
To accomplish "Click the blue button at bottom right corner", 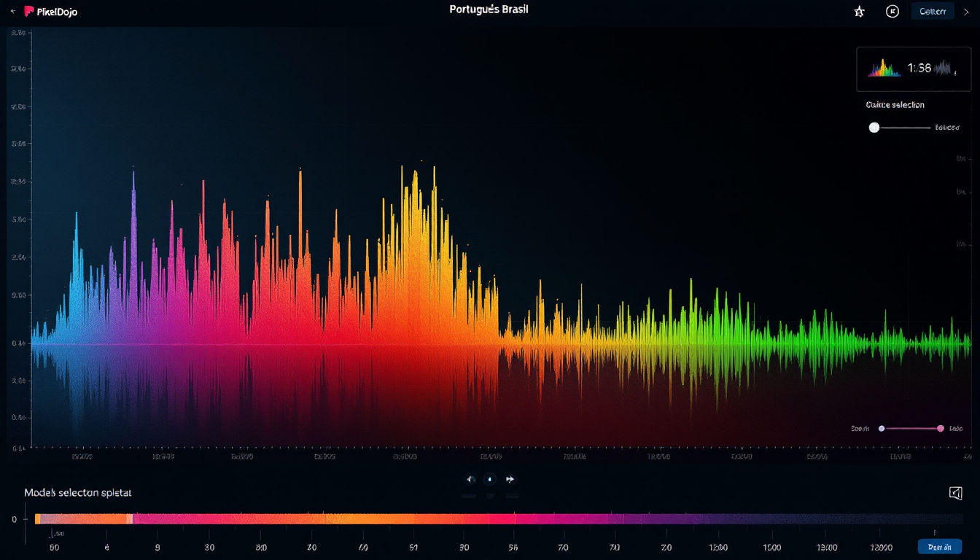I will (x=939, y=547).
